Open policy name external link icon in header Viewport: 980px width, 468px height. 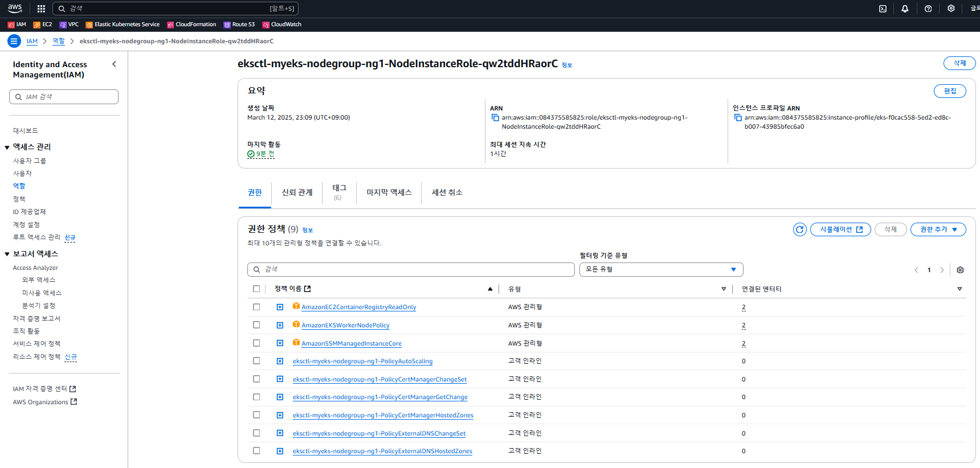coord(308,289)
